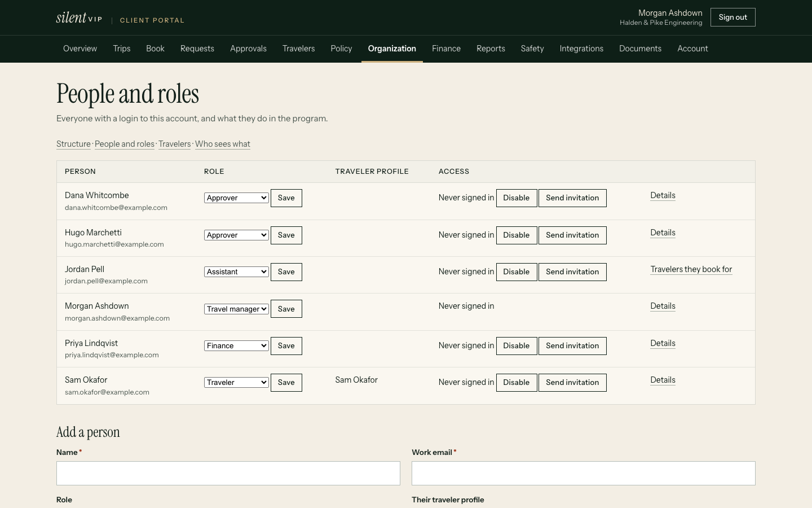Image resolution: width=812 pixels, height=508 pixels.
Task: Follow the Structure sub-navigation link
Action: [73, 144]
